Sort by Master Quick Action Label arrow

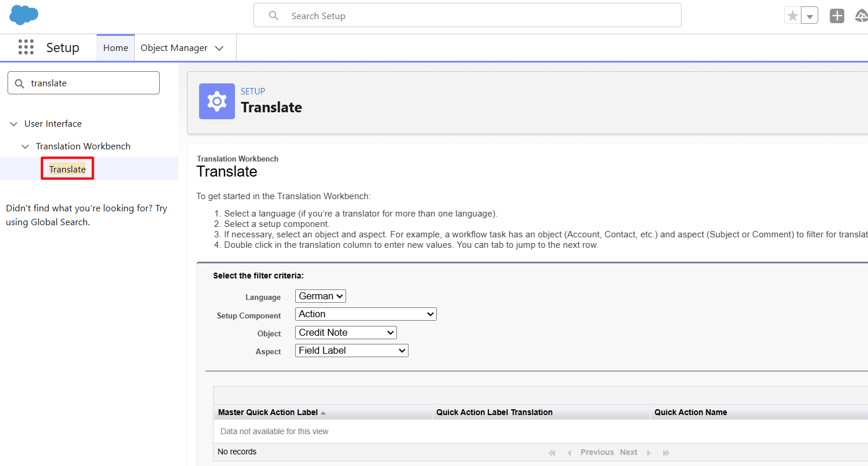pyautogui.click(x=323, y=413)
